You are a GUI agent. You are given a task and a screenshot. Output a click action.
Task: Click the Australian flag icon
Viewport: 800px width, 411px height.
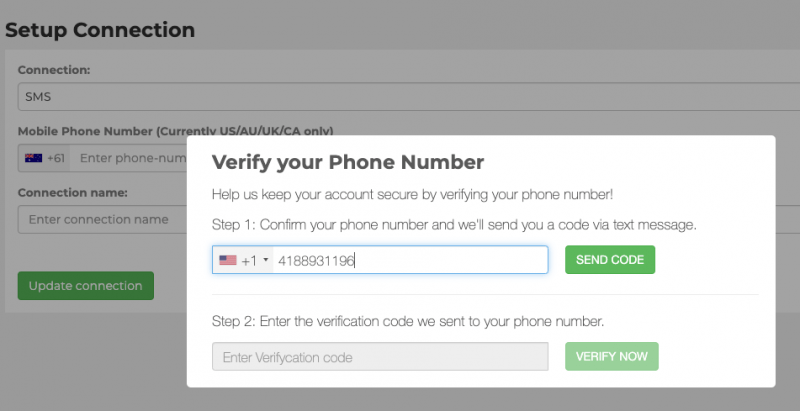pyautogui.click(x=33, y=158)
